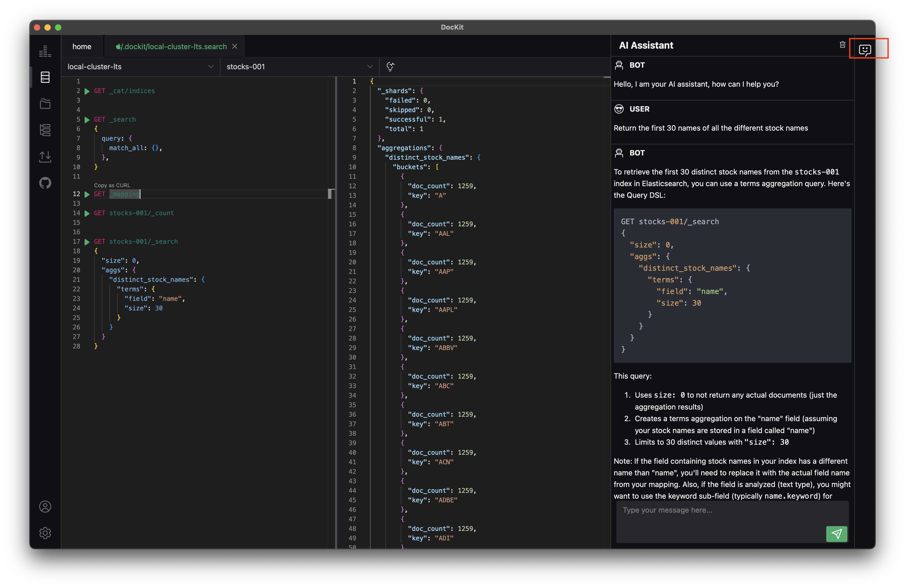Open the connections hierarchy icon in sidebar
Viewport: 905px width, 588px height.
pos(45,130)
